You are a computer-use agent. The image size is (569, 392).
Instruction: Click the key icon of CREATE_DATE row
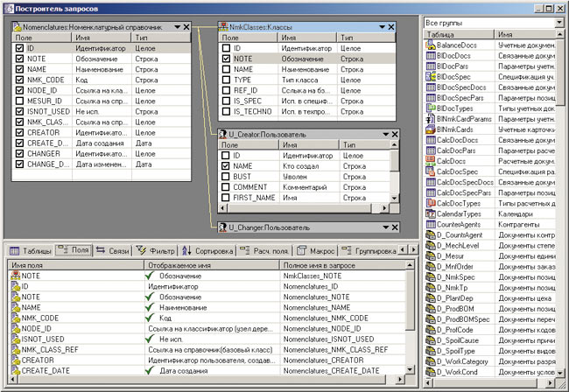click(x=13, y=371)
